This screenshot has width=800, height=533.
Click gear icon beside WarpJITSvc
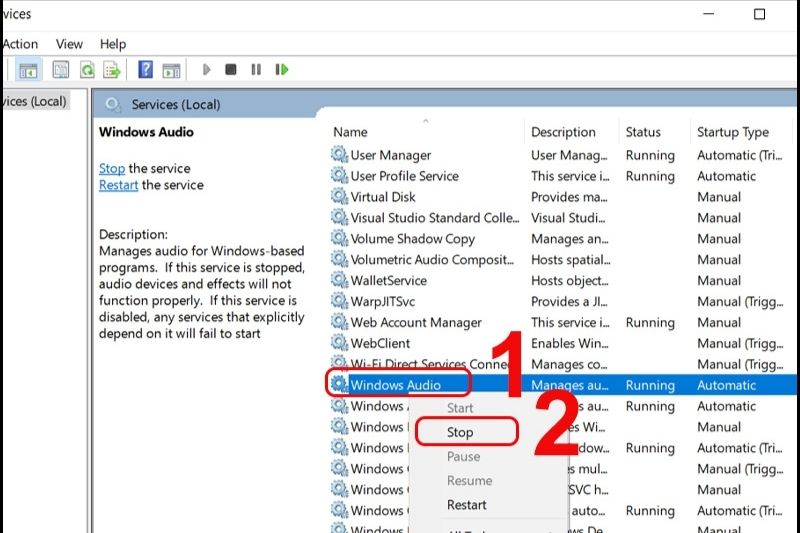[339, 300]
